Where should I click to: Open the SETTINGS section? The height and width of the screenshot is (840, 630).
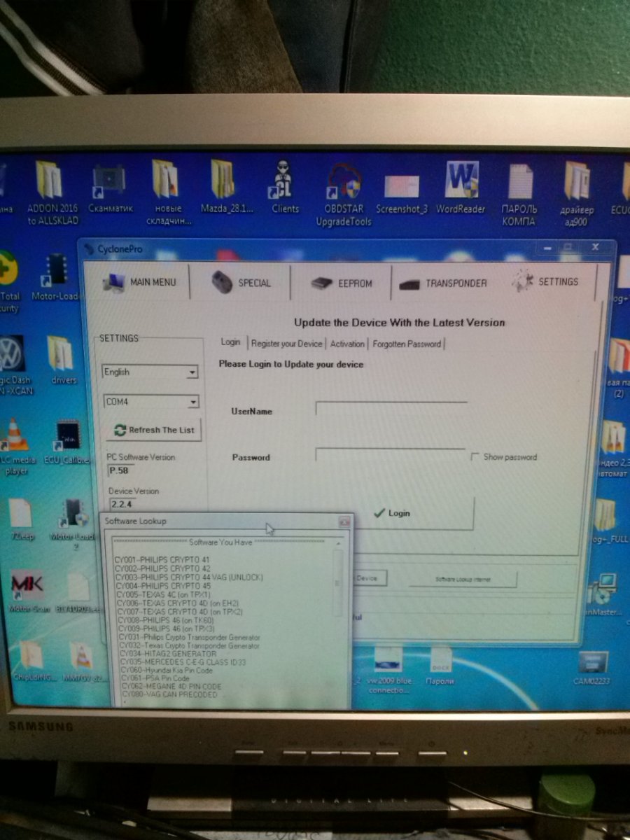point(545,281)
